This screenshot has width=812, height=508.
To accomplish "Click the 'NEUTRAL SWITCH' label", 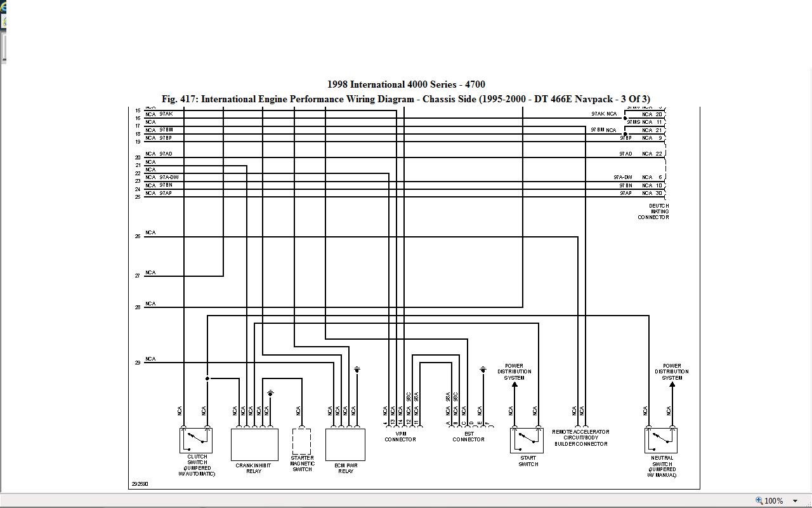I will [662, 460].
